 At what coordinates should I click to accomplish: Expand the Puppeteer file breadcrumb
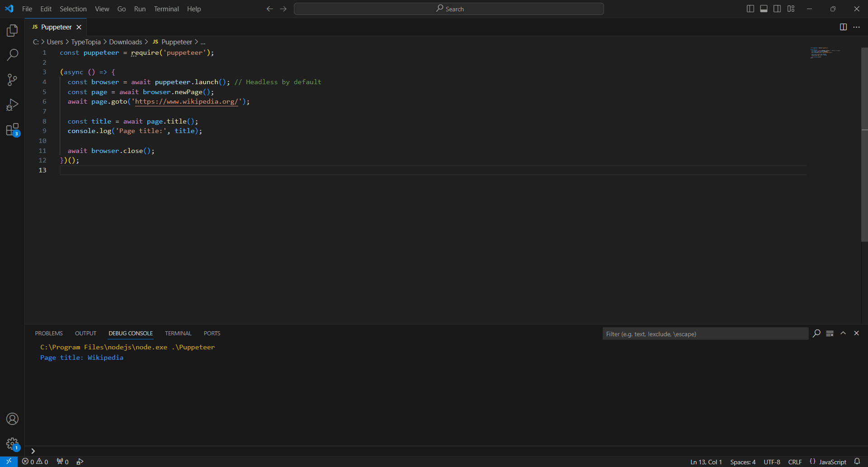click(172, 42)
